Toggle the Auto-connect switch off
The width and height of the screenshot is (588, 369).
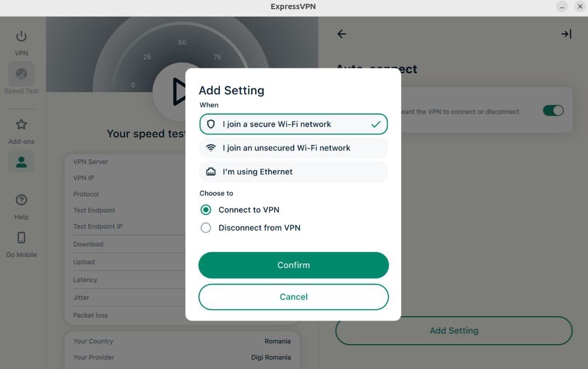point(553,110)
